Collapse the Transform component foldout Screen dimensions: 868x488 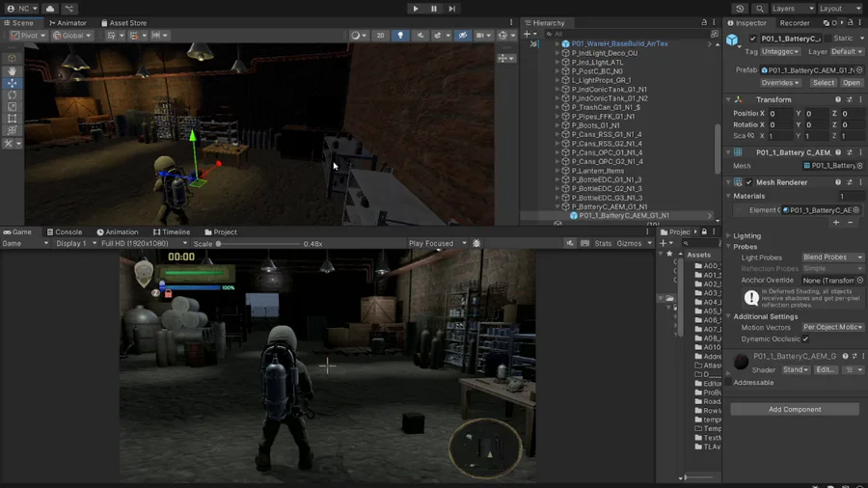(728, 99)
